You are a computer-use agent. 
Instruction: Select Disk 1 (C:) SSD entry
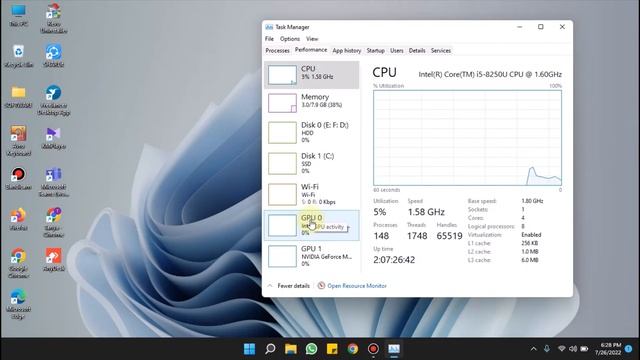[x=312, y=163]
